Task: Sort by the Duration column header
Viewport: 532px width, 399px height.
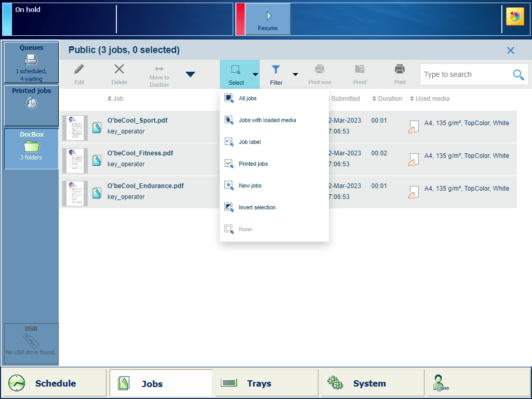Action: pyautogui.click(x=387, y=99)
